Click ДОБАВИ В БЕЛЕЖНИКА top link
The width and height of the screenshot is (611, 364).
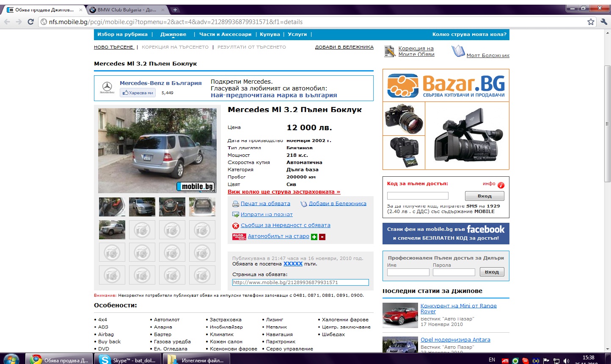coord(344,47)
